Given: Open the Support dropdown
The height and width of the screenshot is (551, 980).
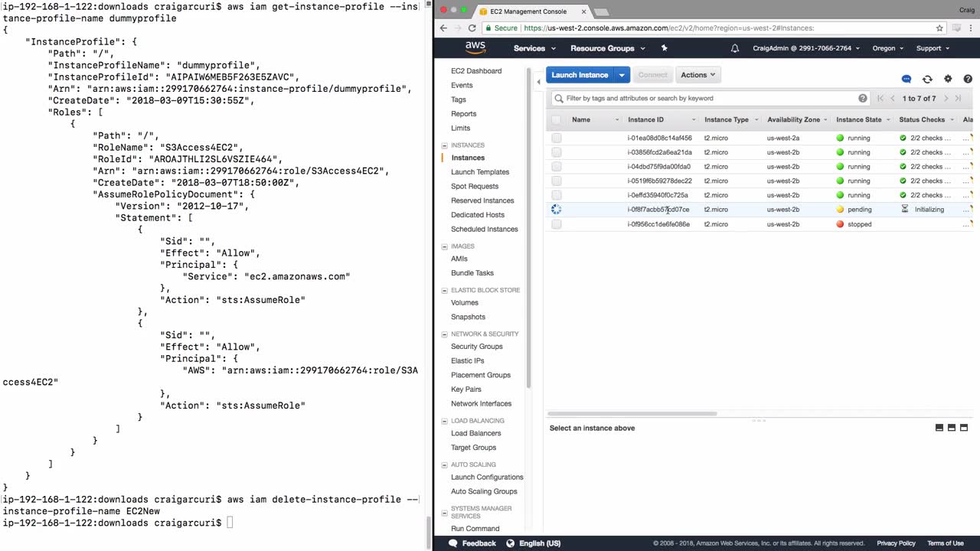Looking at the screenshot, I should tap(933, 48).
